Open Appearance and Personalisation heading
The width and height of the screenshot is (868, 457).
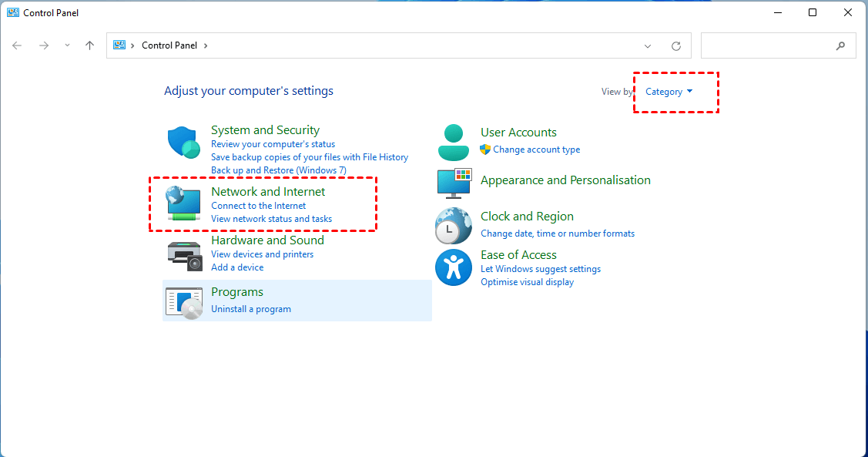point(565,180)
